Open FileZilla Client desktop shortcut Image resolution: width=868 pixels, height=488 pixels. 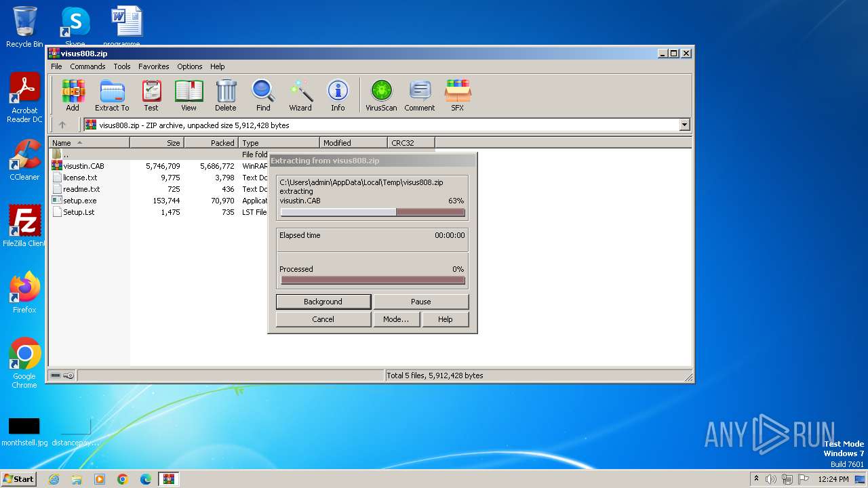[24, 226]
